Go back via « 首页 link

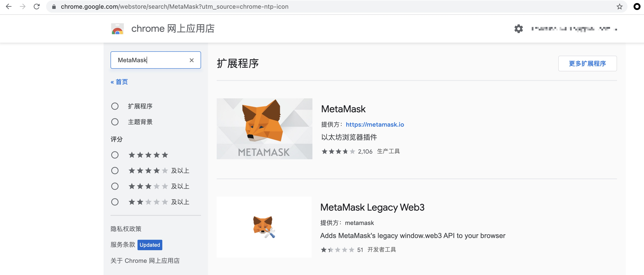pyautogui.click(x=119, y=82)
